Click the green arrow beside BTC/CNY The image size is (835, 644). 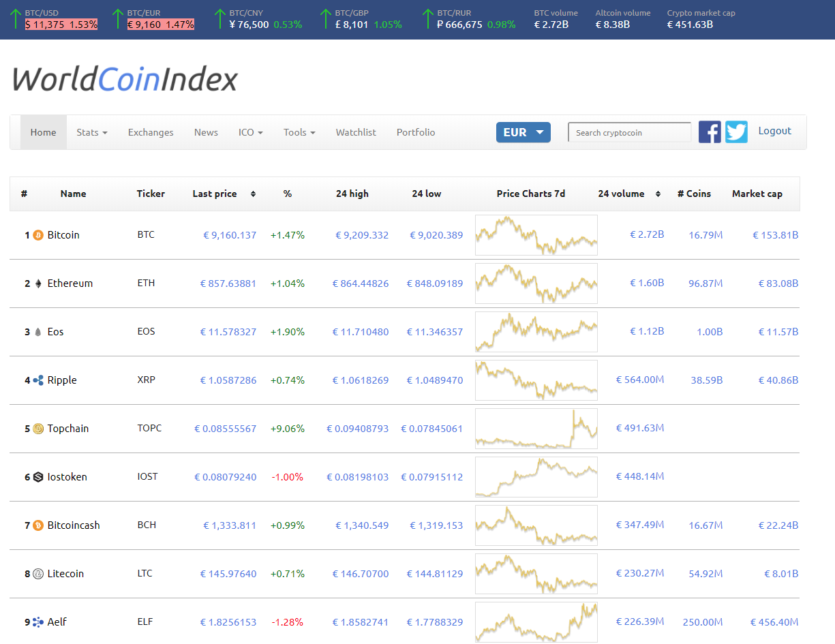[219, 18]
